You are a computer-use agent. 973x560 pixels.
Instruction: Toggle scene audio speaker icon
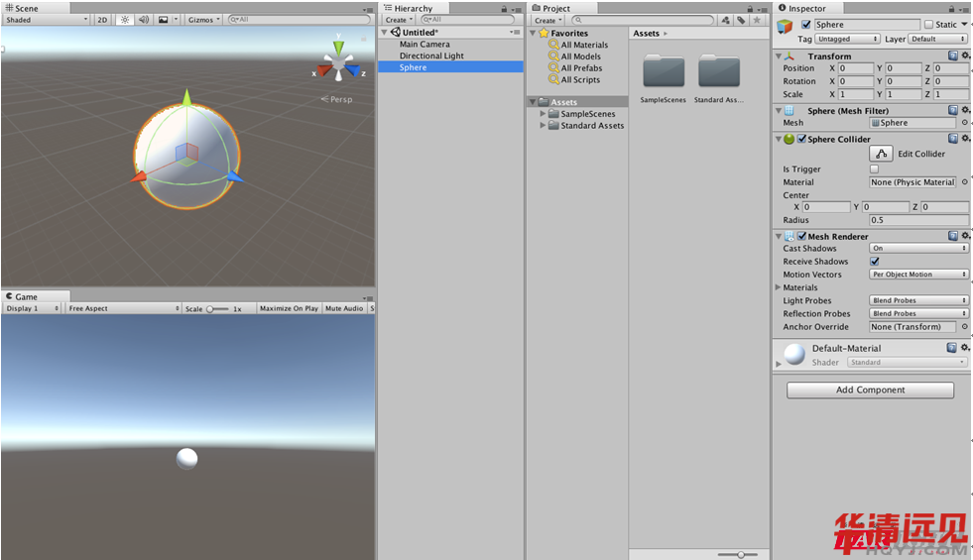coord(144,20)
